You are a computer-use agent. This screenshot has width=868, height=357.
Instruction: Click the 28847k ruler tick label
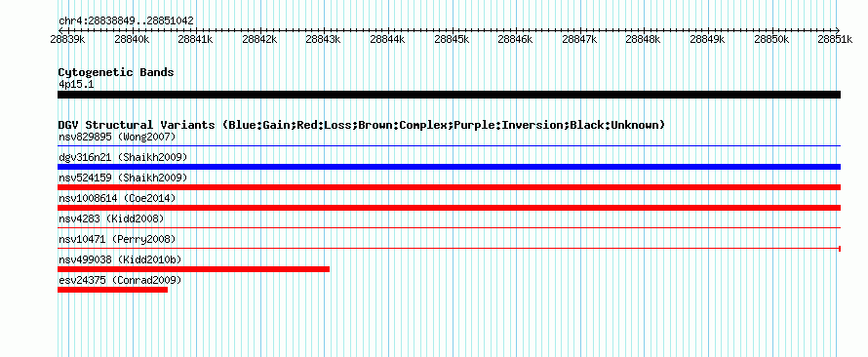[x=579, y=39]
